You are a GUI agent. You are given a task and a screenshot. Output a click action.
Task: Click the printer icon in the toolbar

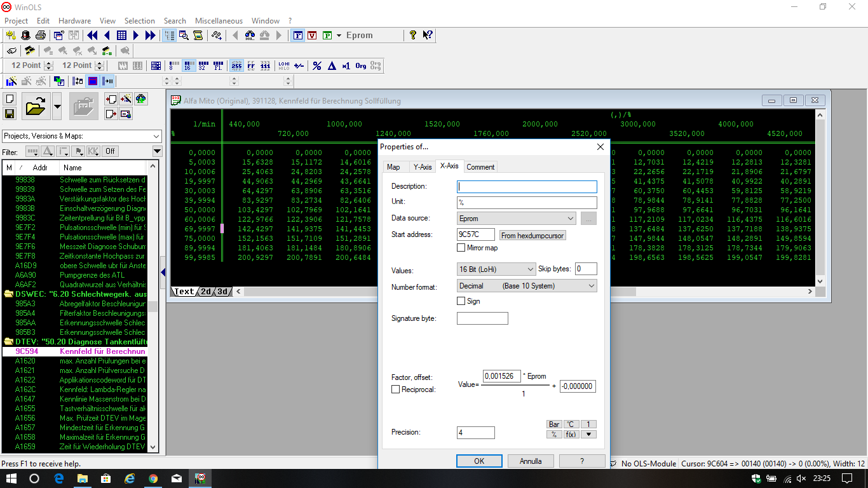tap(41, 36)
